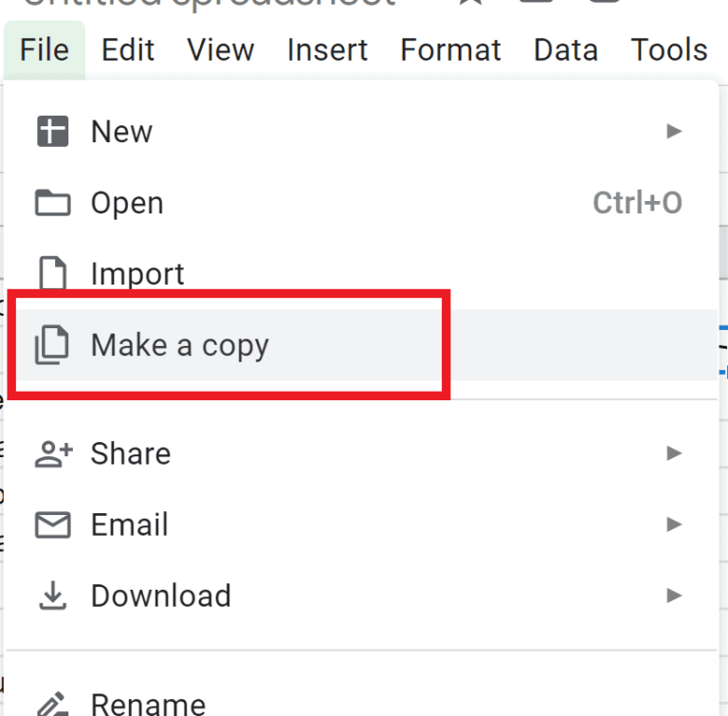The width and height of the screenshot is (728, 716).
Task: Choose the Download menu entry
Action: (x=361, y=596)
